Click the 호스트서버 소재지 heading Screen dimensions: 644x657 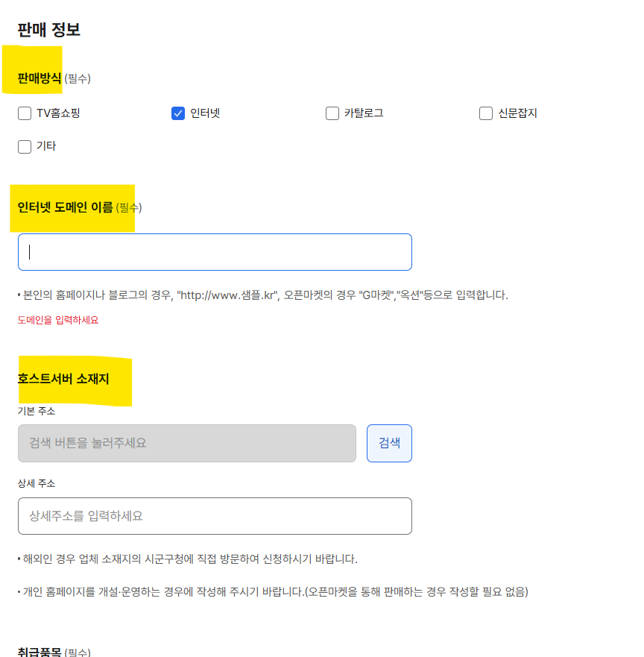(x=63, y=379)
